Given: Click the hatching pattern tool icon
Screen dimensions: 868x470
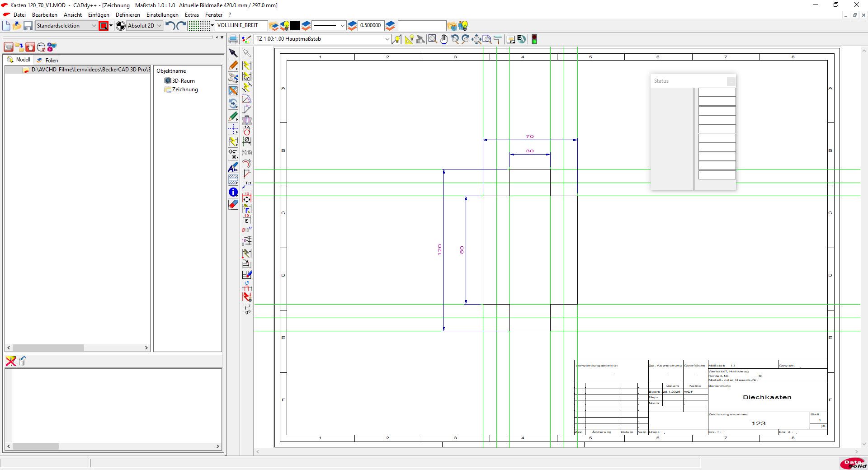Looking at the screenshot, I should tap(233, 179).
